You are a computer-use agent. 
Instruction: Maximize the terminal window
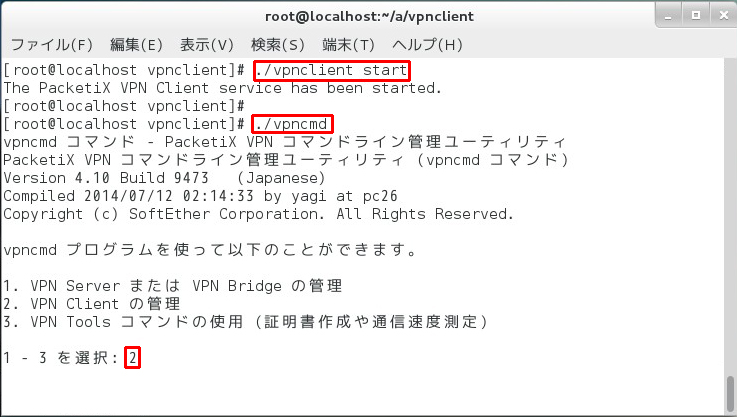[694, 15]
